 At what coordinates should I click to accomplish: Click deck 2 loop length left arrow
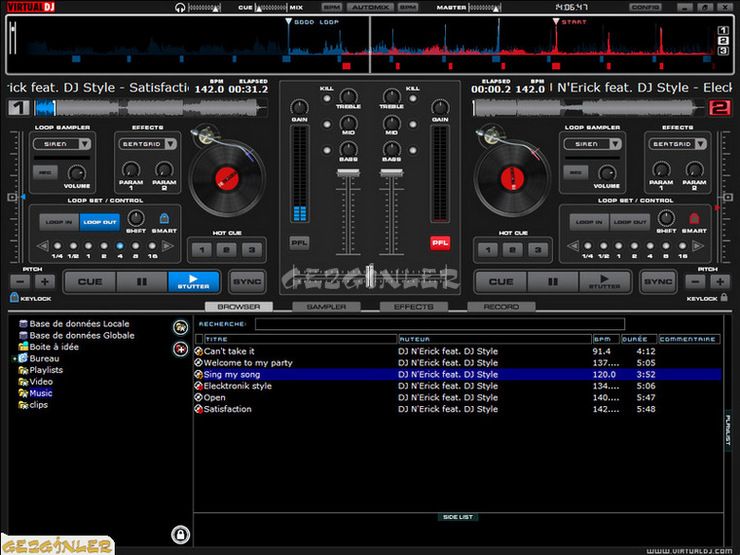(x=573, y=246)
